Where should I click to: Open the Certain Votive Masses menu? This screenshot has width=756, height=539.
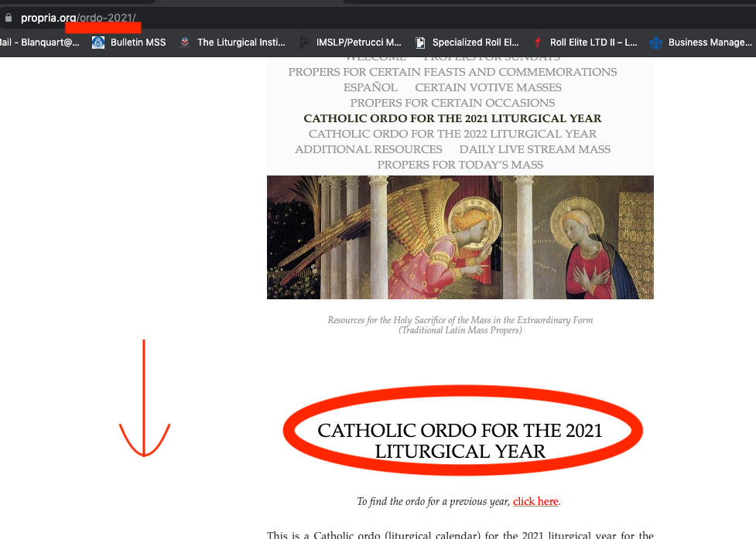pyautogui.click(x=488, y=87)
